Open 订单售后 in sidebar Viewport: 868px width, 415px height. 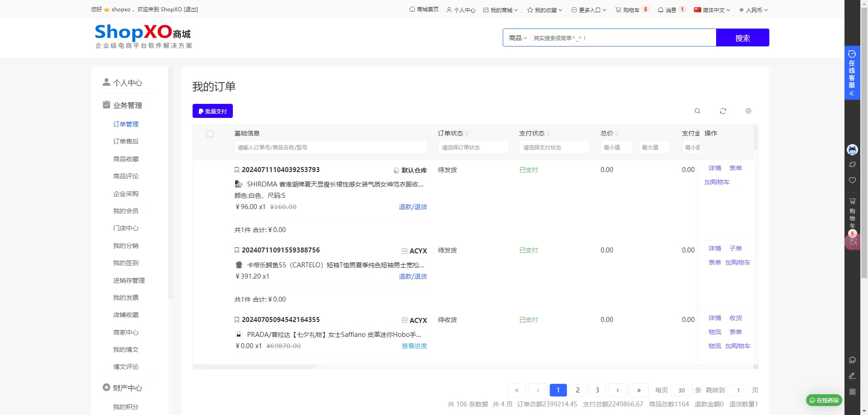[126, 141]
